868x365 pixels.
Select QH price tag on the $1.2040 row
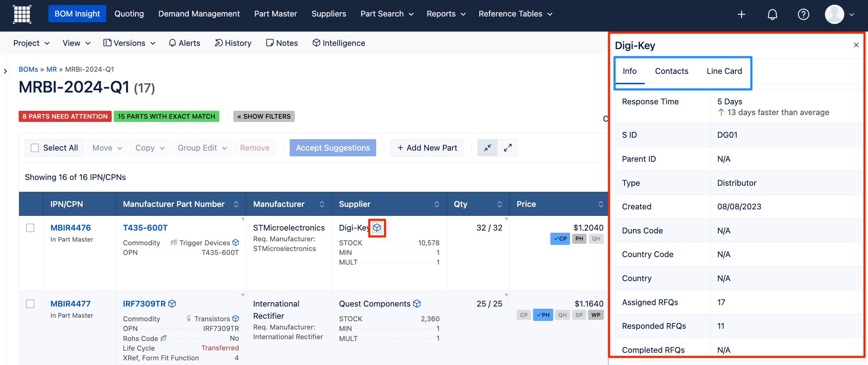pyautogui.click(x=596, y=239)
